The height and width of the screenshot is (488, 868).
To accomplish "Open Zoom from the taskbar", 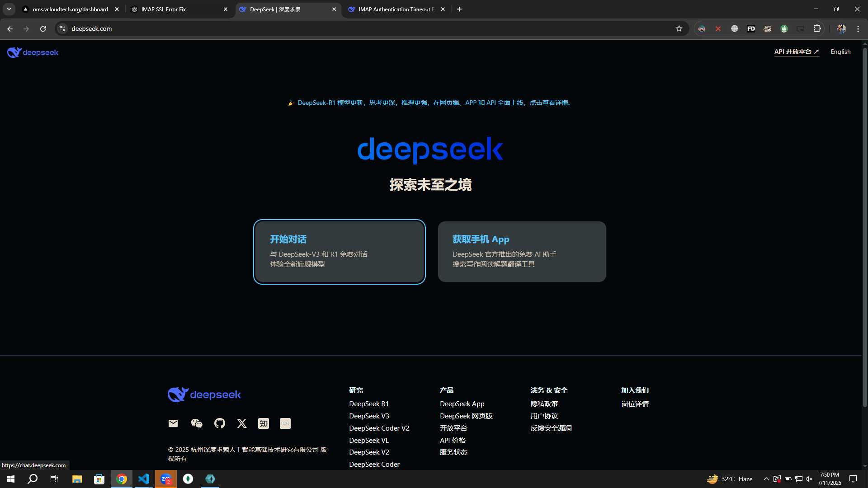I will tap(166, 479).
